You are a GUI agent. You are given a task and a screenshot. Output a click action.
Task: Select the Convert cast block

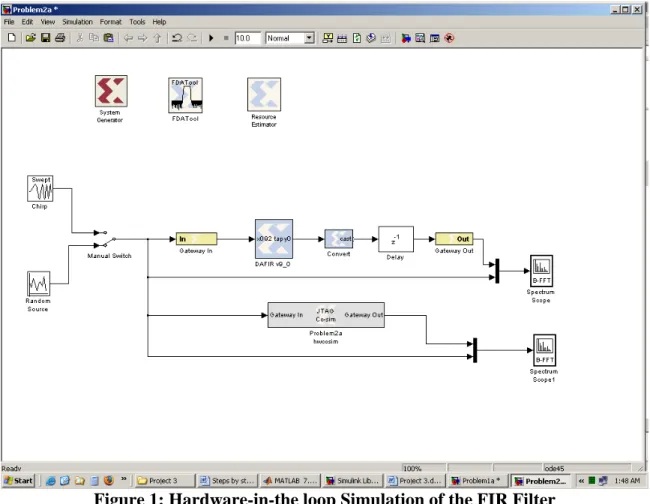coord(339,239)
